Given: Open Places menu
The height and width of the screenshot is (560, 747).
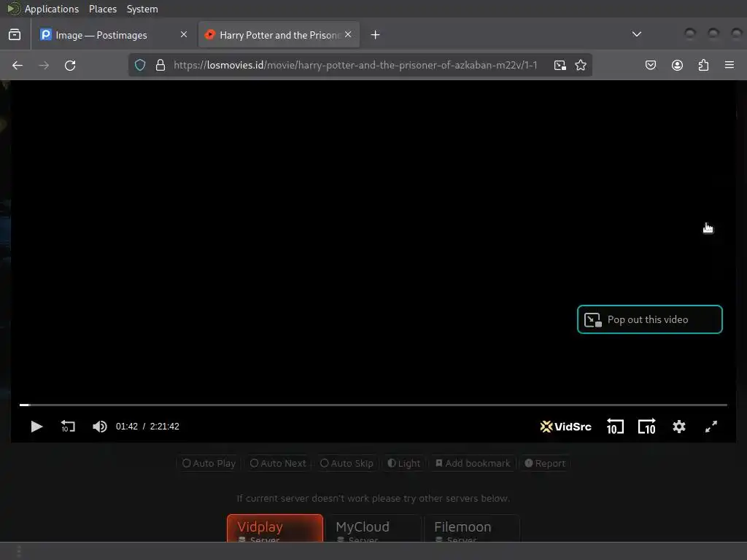Looking at the screenshot, I should (x=102, y=9).
